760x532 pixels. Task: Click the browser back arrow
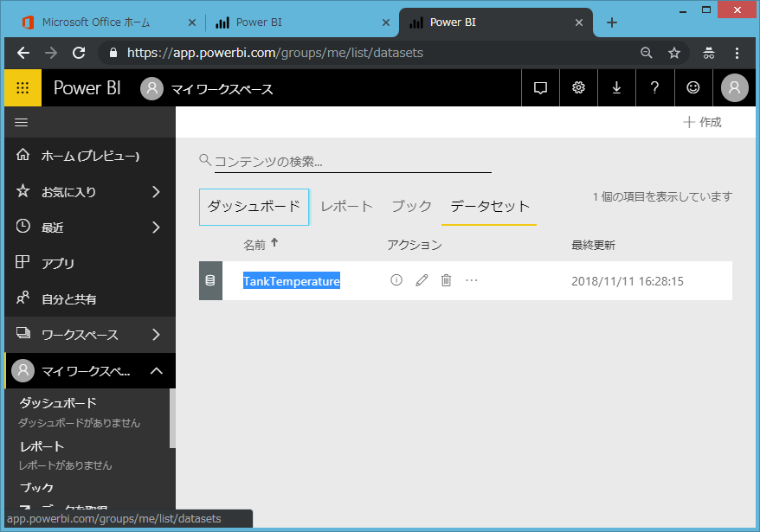pos(23,53)
